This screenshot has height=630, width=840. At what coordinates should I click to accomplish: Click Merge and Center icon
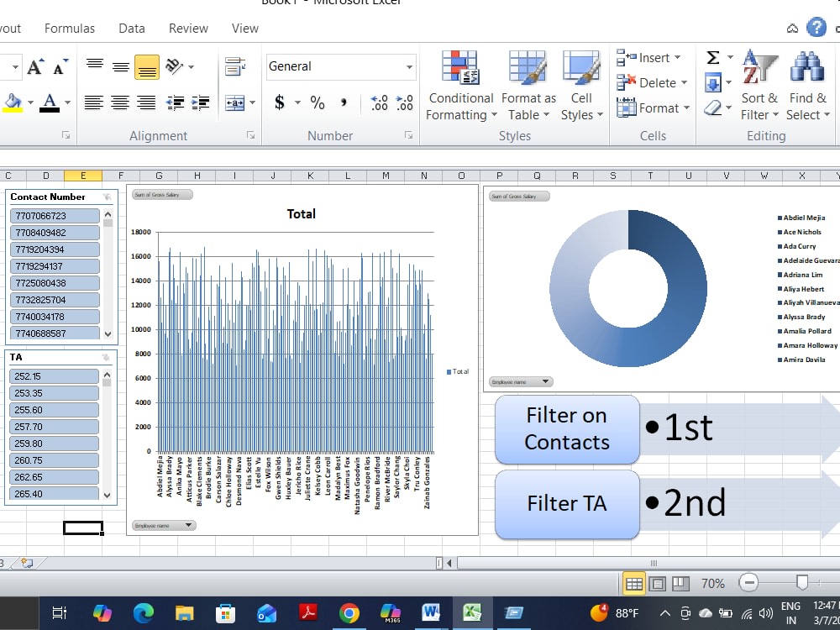(234, 102)
